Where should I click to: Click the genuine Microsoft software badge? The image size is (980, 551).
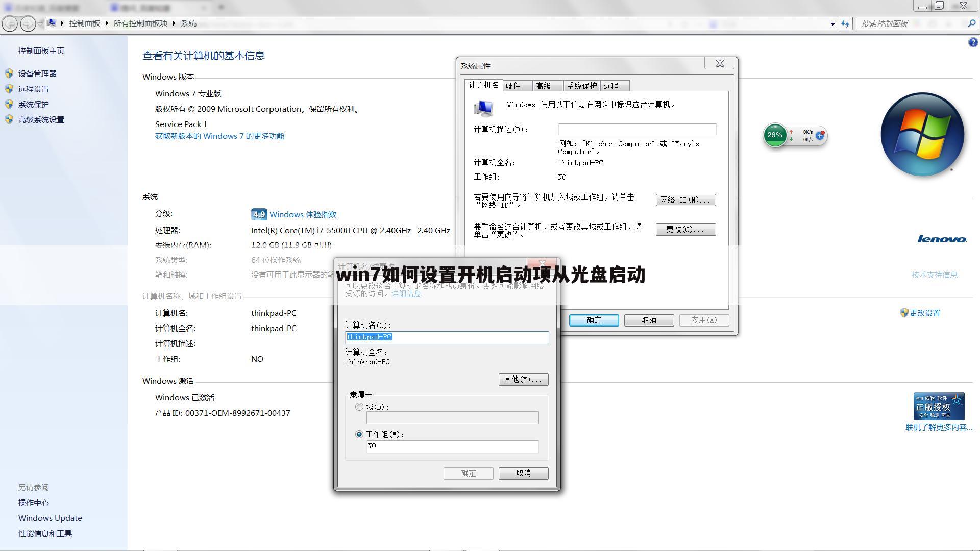(x=939, y=406)
